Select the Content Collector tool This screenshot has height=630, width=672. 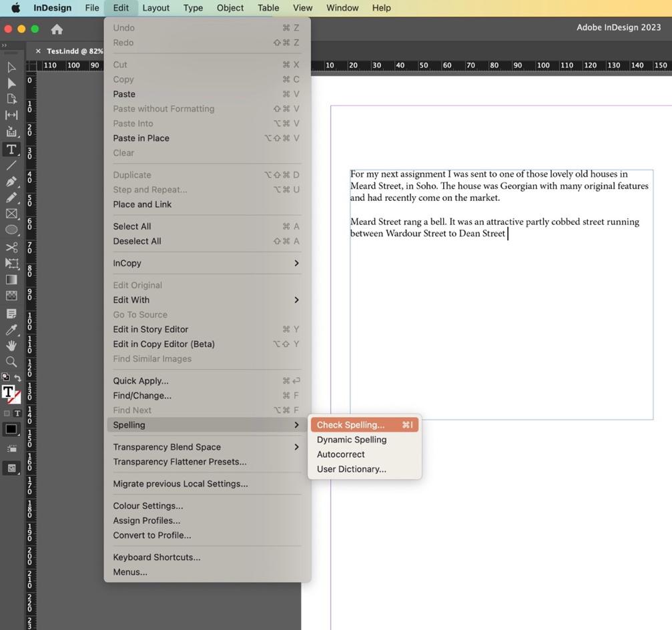point(11,131)
